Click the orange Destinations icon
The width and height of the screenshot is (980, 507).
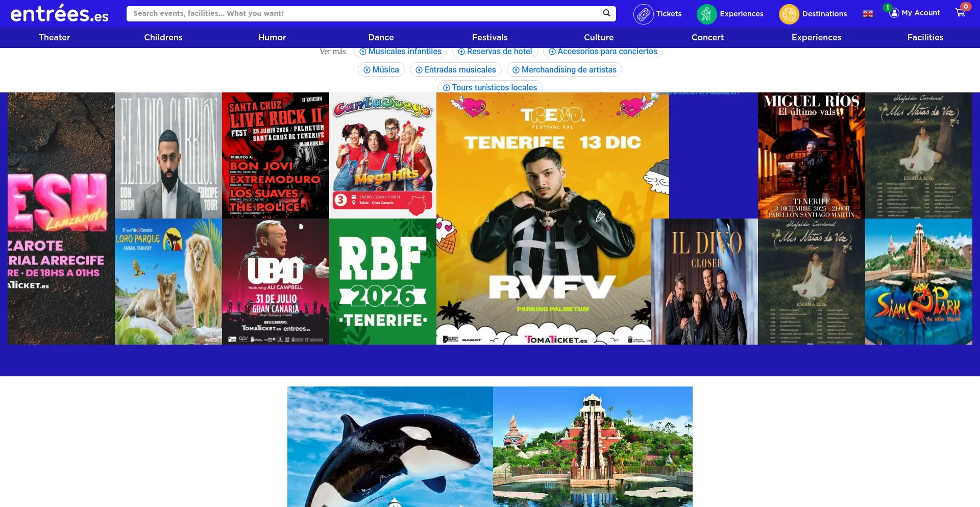click(789, 14)
